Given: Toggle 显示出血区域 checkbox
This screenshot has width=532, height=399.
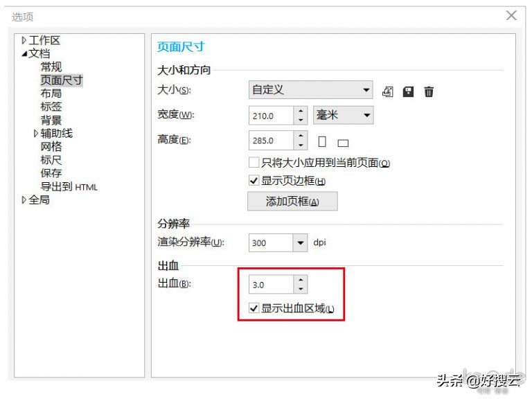Looking at the screenshot, I should pos(254,308).
